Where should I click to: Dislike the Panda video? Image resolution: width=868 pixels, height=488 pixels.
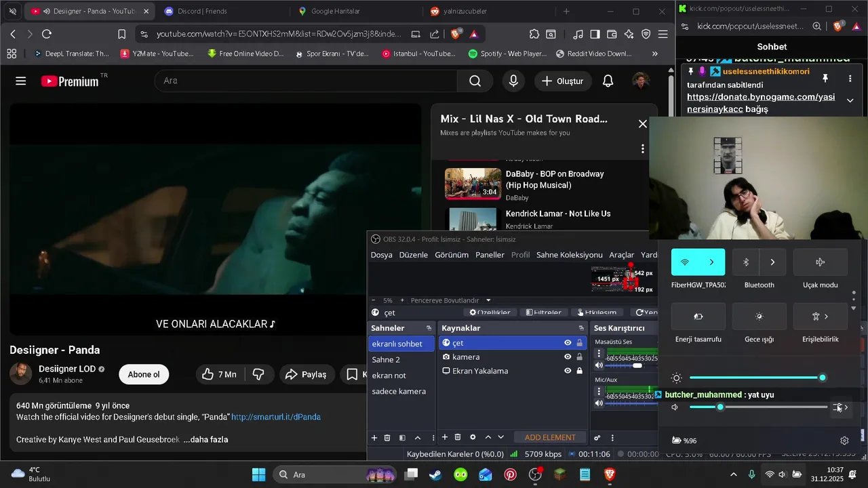[x=258, y=374]
